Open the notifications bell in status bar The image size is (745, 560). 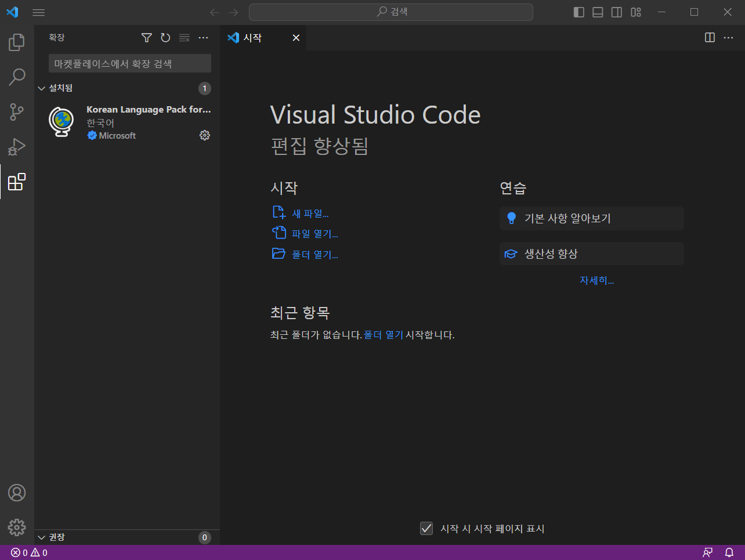729,552
